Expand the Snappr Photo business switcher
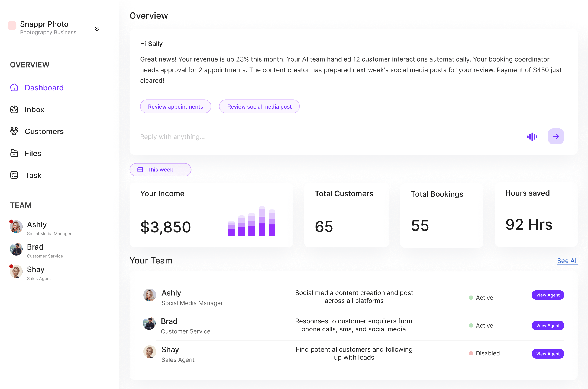The width and height of the screenshot is (588, 389). coord(97,29)
